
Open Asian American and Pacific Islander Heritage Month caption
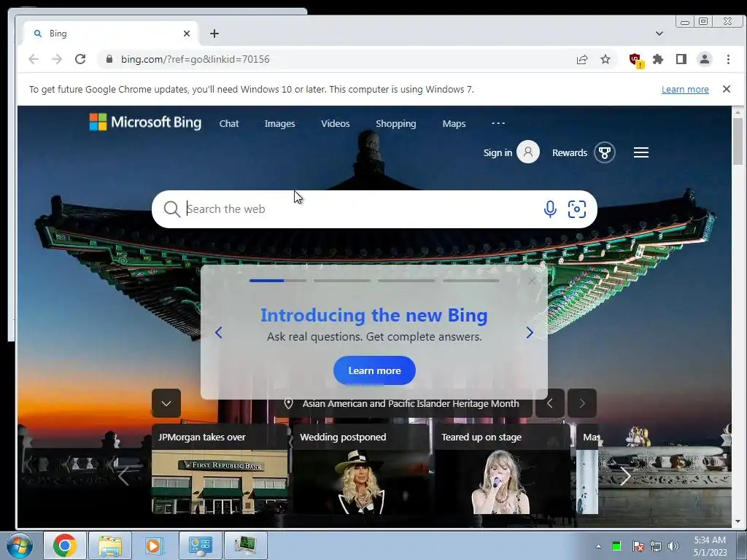coord(411,403)
